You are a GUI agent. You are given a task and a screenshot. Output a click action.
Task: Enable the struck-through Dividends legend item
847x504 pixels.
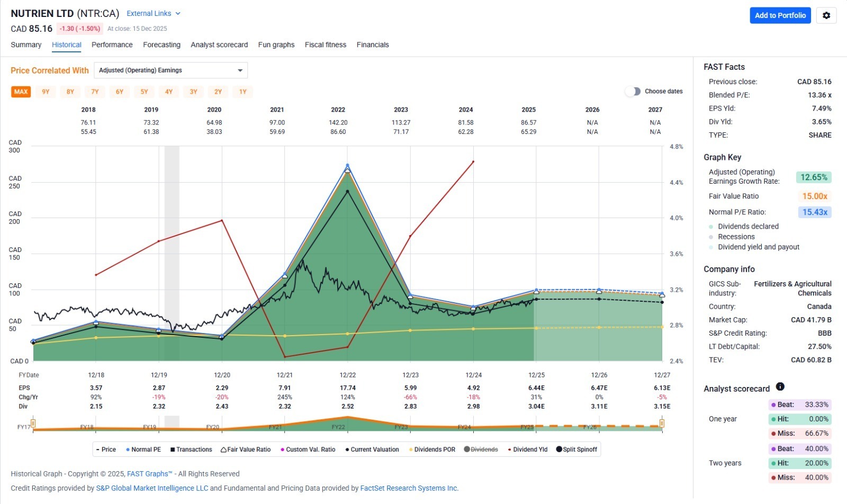point(481,449)
